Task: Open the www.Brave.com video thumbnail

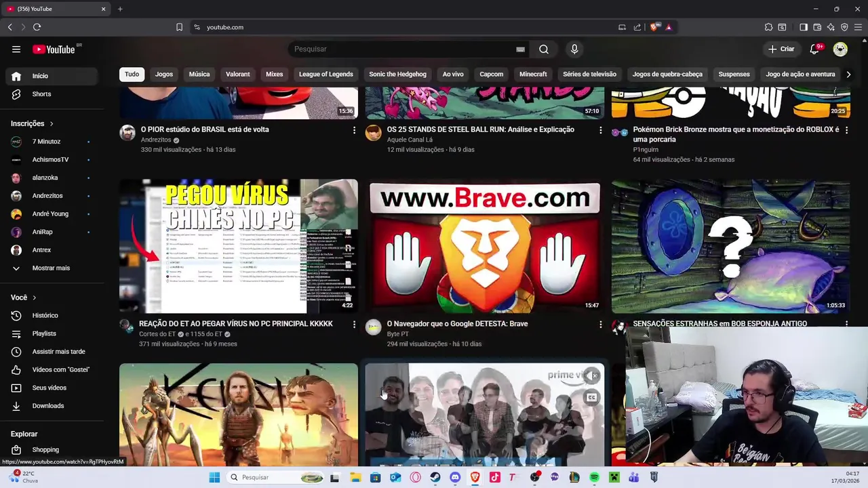Action: coord(485,246)
